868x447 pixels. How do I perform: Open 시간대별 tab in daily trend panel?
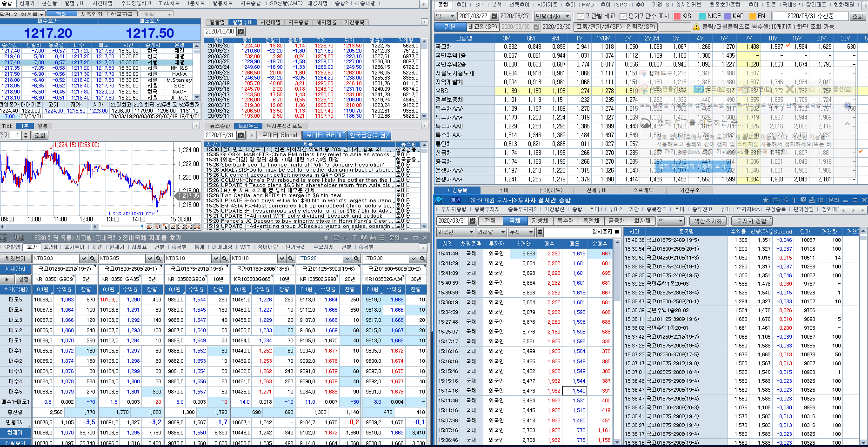[270, 22]
